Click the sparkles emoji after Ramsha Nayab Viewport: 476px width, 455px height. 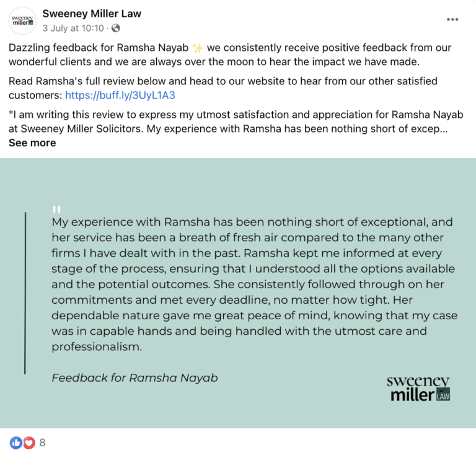pyautogui.click(x=198, y=48)
